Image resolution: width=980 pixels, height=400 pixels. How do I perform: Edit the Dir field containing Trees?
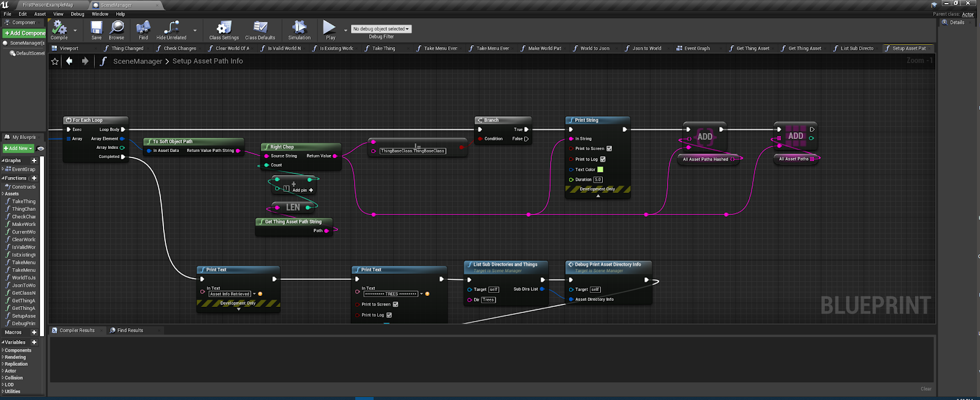tap(488, 300)
